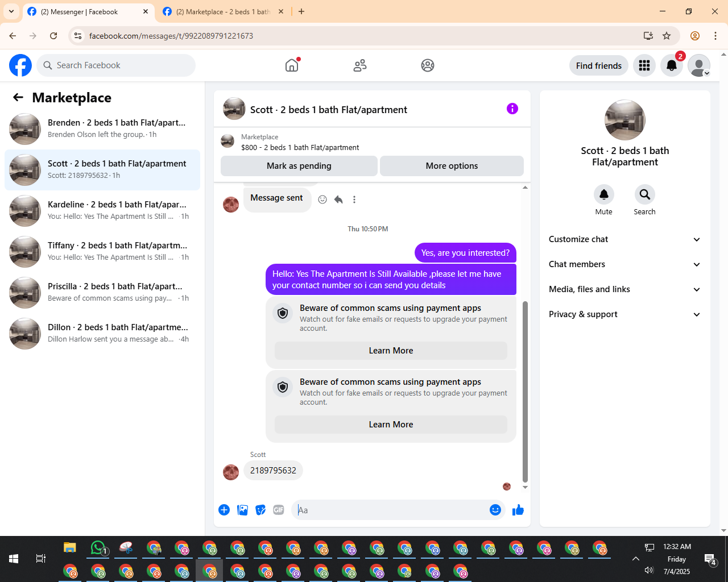Choose a sticker from the composer
The width and height of the screenshot is (728, 582).
(260, 510)
